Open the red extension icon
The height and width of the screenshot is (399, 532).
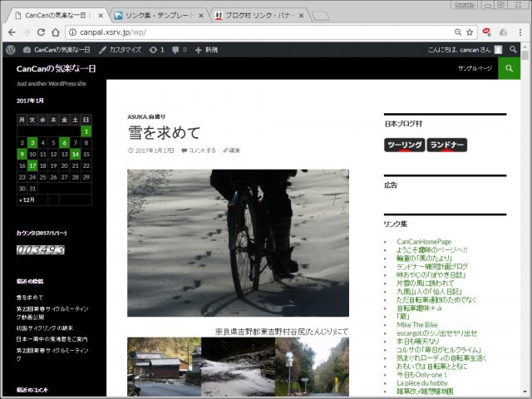click(487, 32)
